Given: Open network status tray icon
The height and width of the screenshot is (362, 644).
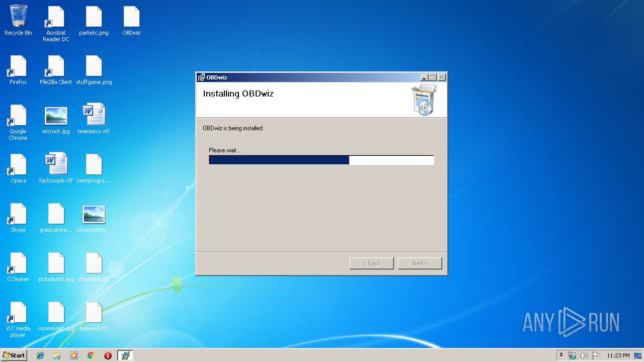Looking at the screenshot, I should 572,355.
